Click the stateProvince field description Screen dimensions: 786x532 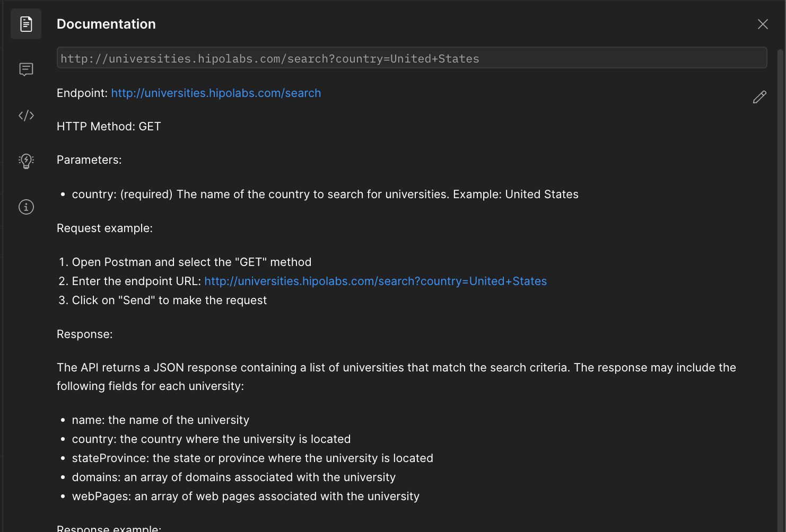(252, 458)
